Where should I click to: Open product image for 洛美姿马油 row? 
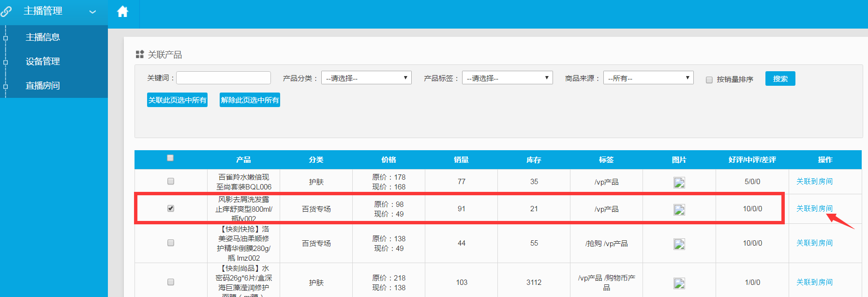pyautogui.click(x=679, y=244)
